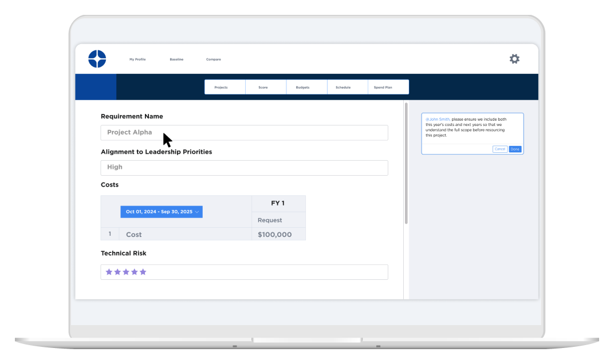Click the second Technical Risk star

(x=117, y=271)
